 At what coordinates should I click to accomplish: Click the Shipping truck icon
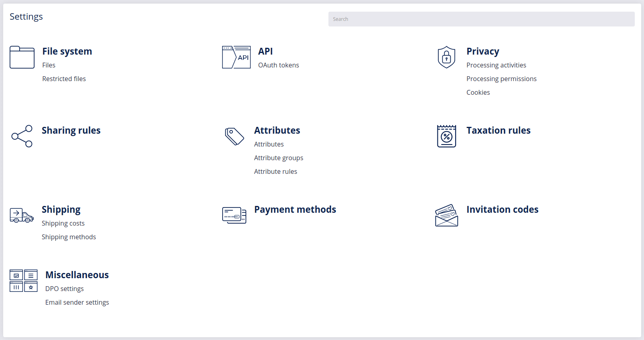click(22, 215)
